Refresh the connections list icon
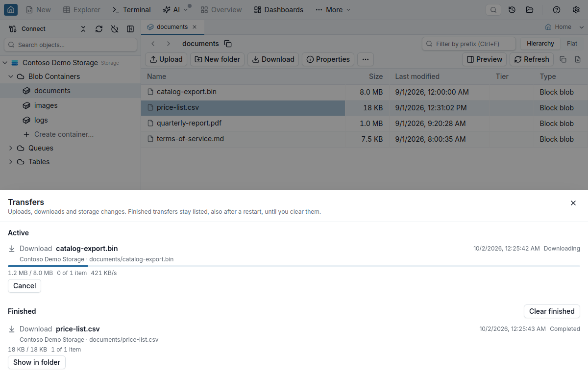The image size is (588, 379). [99, 29]
